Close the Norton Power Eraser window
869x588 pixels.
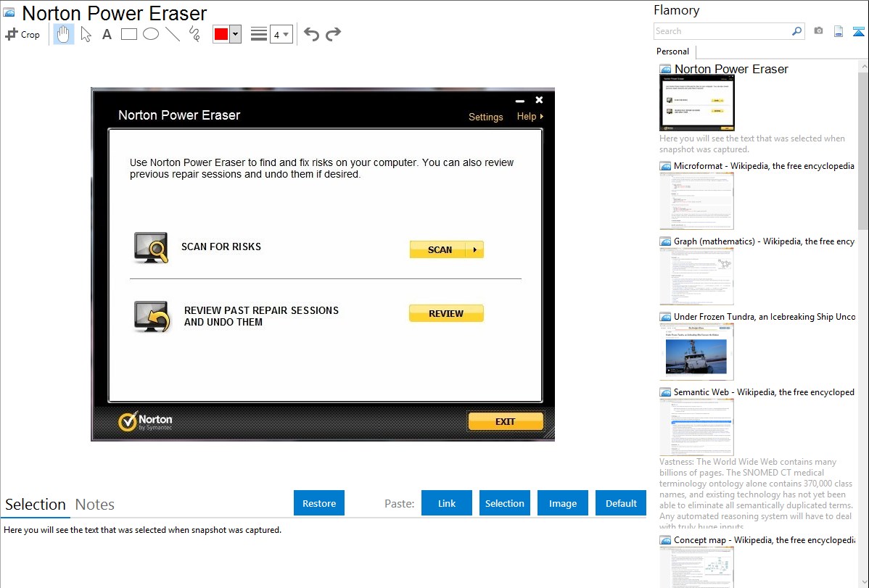(539, 100)
